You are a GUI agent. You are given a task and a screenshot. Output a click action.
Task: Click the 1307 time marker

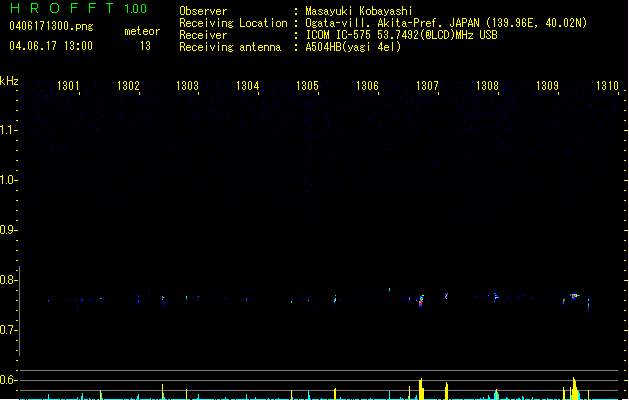coord(427,86)
